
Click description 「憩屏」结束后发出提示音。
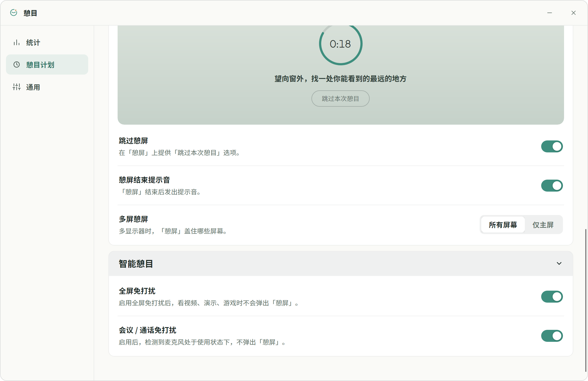coord(161,192)
